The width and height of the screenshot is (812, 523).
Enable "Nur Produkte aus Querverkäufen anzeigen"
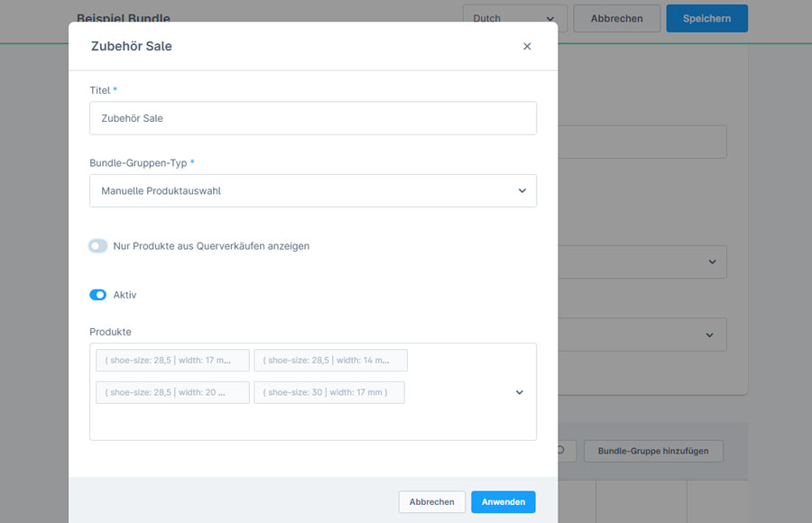pos(97,244)
